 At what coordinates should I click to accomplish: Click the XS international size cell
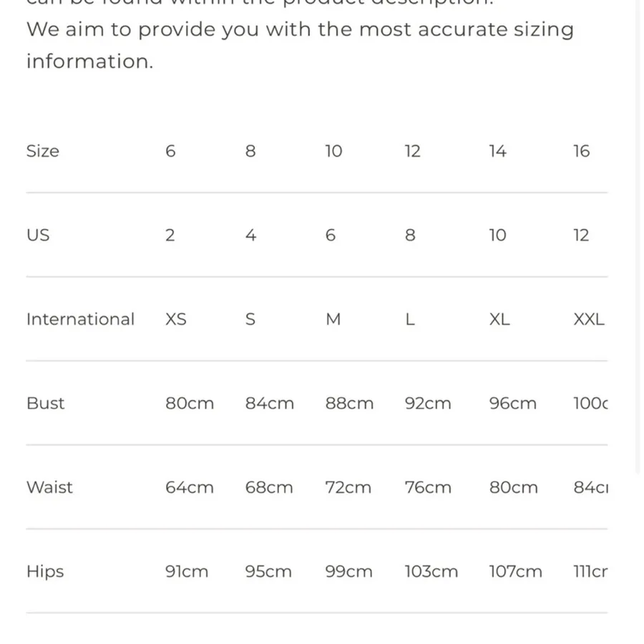coord(176,319)
